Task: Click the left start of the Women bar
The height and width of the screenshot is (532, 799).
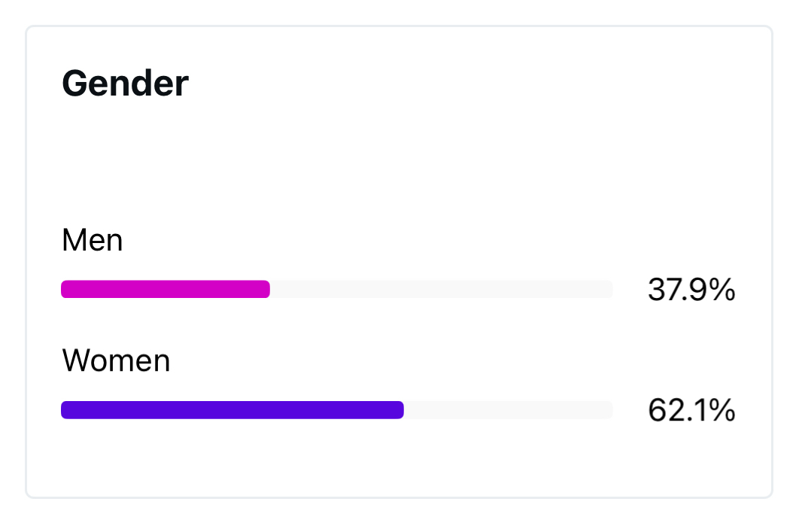Action: click(65, 410)
